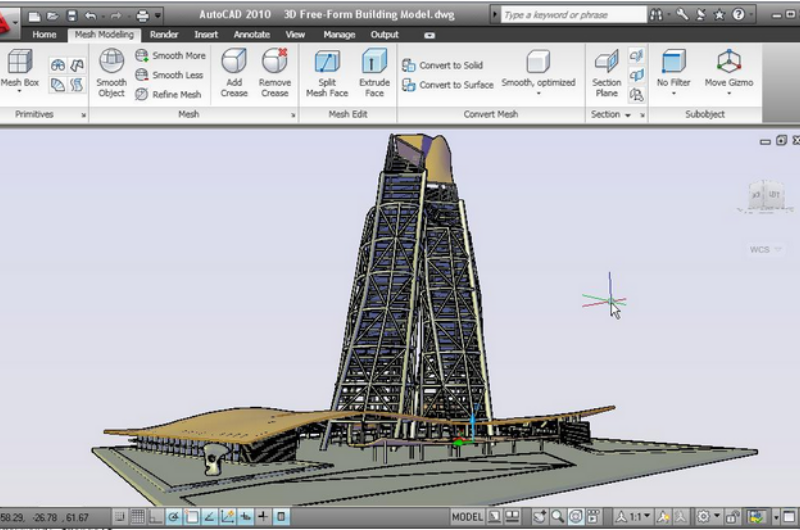The image size is (800, 530).
Task: Click middle small icon beside Section Plane
Action: (636, 75)
